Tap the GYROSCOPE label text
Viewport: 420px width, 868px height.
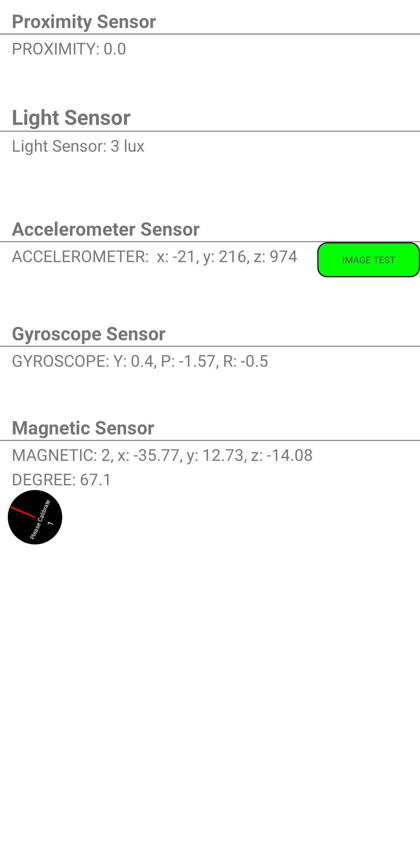click(60, 361)
